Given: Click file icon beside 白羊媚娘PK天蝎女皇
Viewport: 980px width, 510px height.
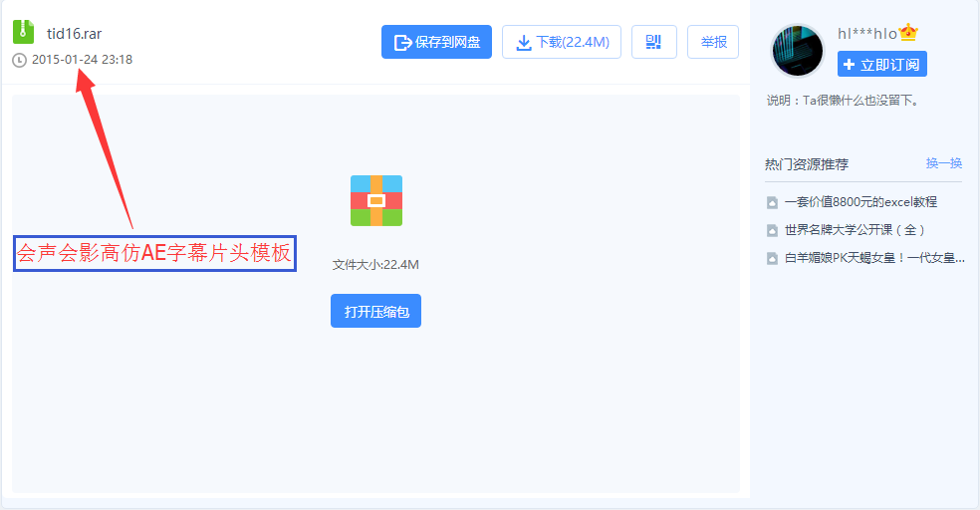Looking at the screenshot, I should click(773, 258).
